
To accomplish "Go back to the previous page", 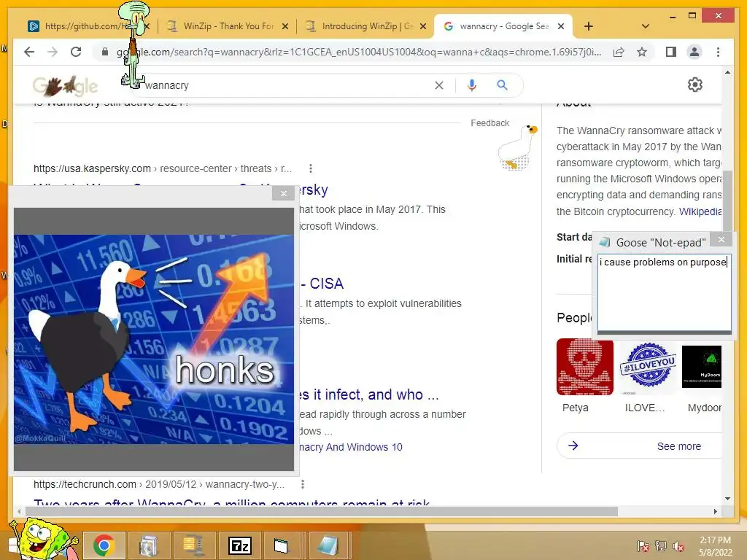I will [x=29, y=52].
